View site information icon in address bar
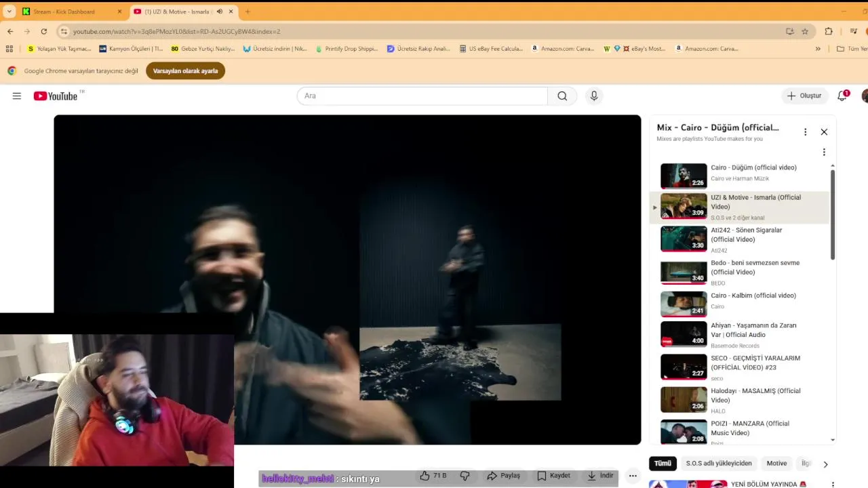 coord(64,31)
